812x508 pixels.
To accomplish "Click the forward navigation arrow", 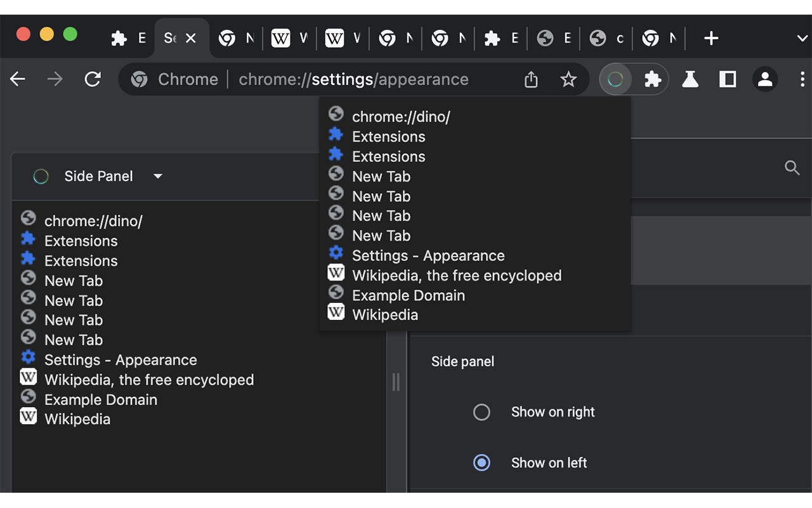I will coord(55,79).
